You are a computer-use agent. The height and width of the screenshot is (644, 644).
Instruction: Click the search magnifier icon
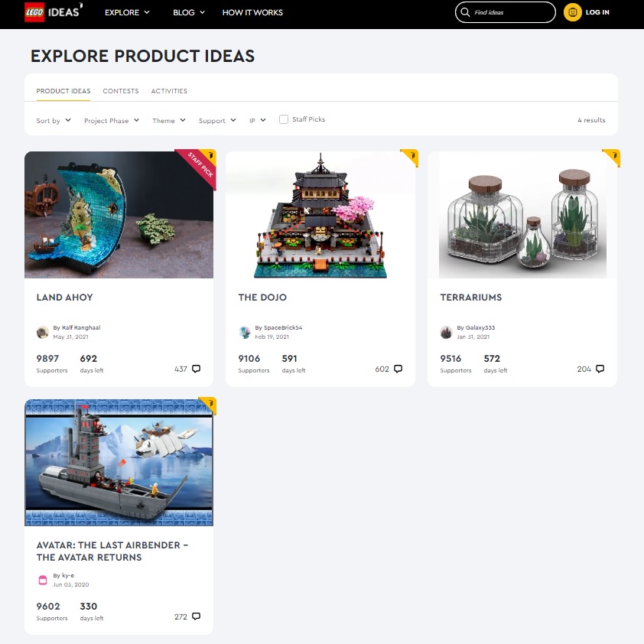point(465,12)
